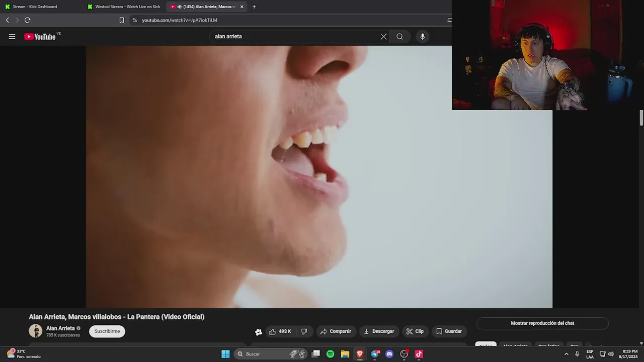Reload the page with refresh icon

click(x=27, y=20)
